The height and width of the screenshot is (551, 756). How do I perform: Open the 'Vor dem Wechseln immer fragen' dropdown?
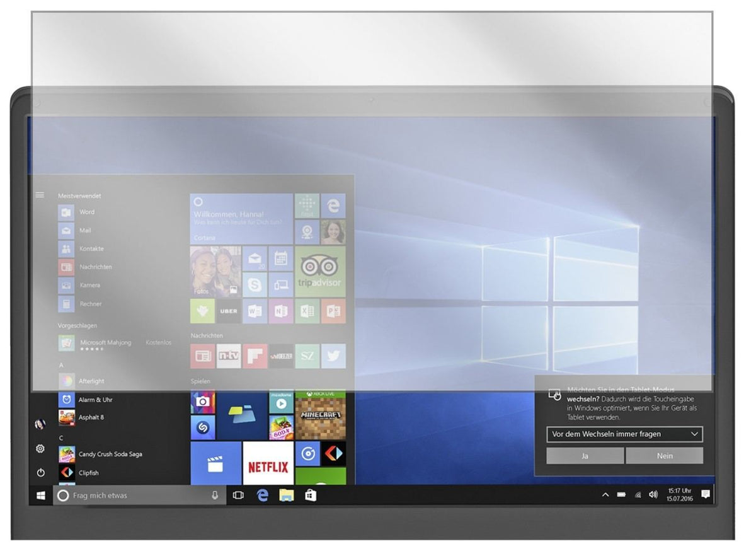(624, 434)
